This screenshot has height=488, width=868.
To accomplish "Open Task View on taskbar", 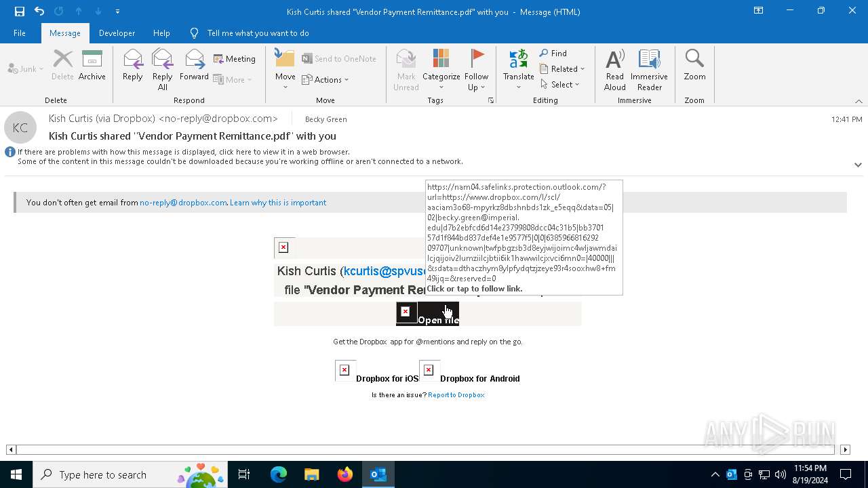I will tap(244, 474).
